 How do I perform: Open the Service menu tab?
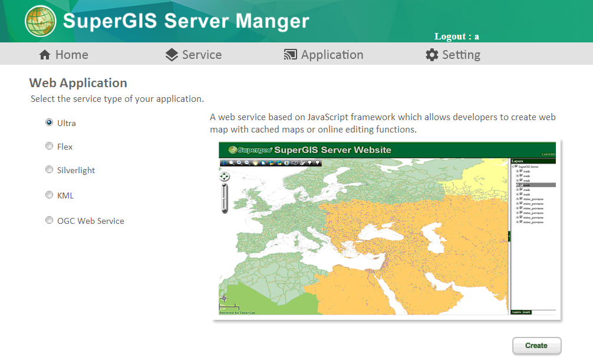tap(202, 55)
